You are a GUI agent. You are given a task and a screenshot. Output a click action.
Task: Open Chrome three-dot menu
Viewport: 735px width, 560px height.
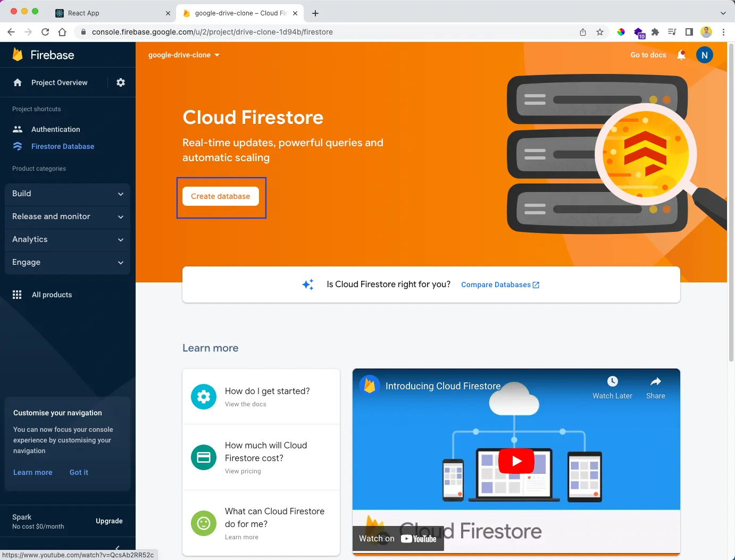(723, 32)
